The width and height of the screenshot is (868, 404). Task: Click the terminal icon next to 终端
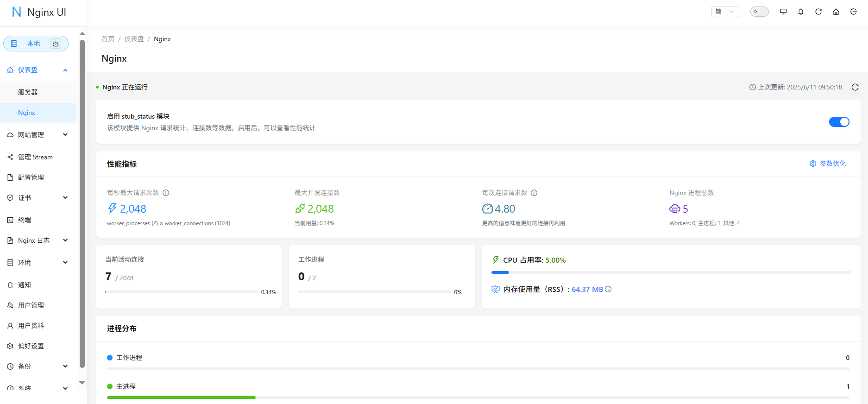[10, 220]
